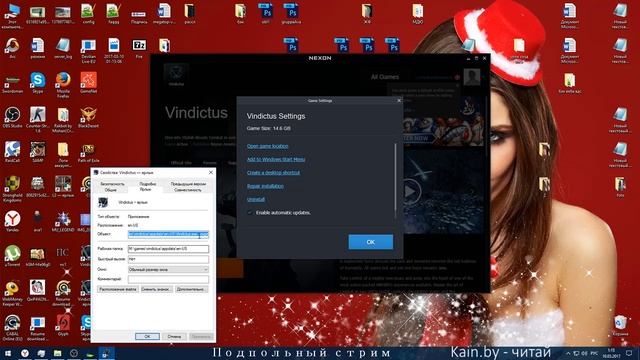Select the 7z Fire archive icon

coord(139,48)
